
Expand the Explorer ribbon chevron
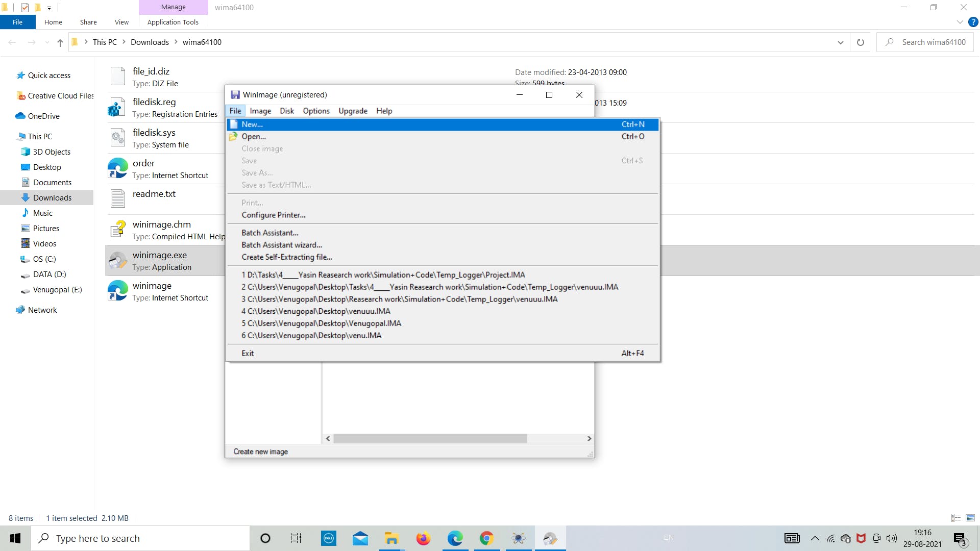point(960,22)
